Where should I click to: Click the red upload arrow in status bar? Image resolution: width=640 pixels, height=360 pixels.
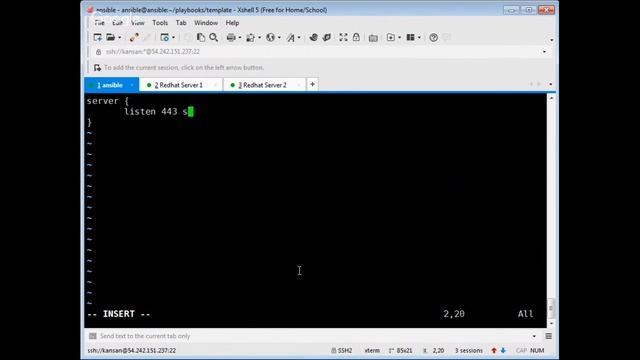tap(494, 351)
